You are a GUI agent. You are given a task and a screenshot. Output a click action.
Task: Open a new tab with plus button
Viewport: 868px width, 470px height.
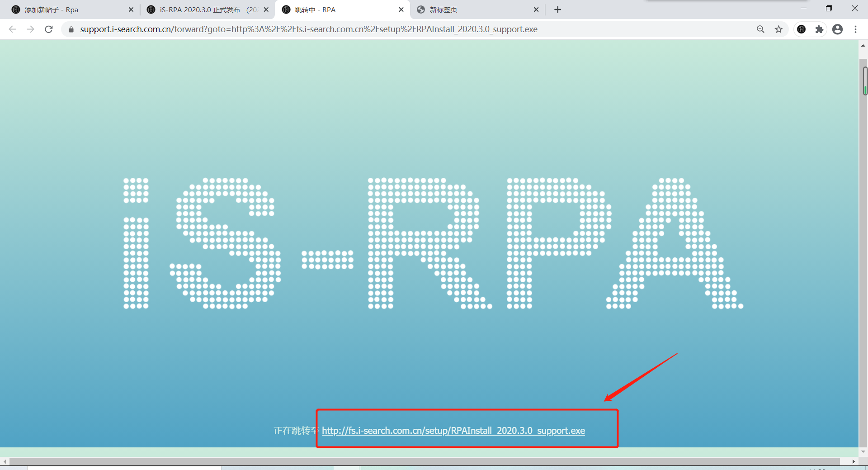(558, 9)
